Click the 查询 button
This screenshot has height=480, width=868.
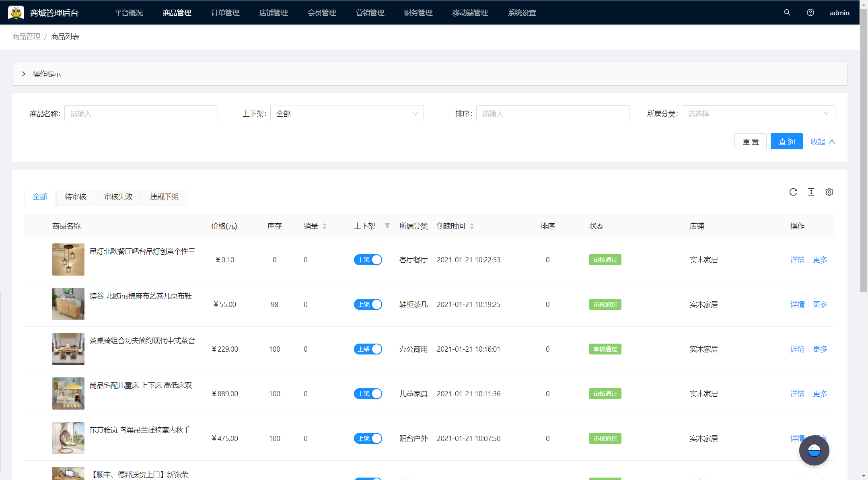786,142
